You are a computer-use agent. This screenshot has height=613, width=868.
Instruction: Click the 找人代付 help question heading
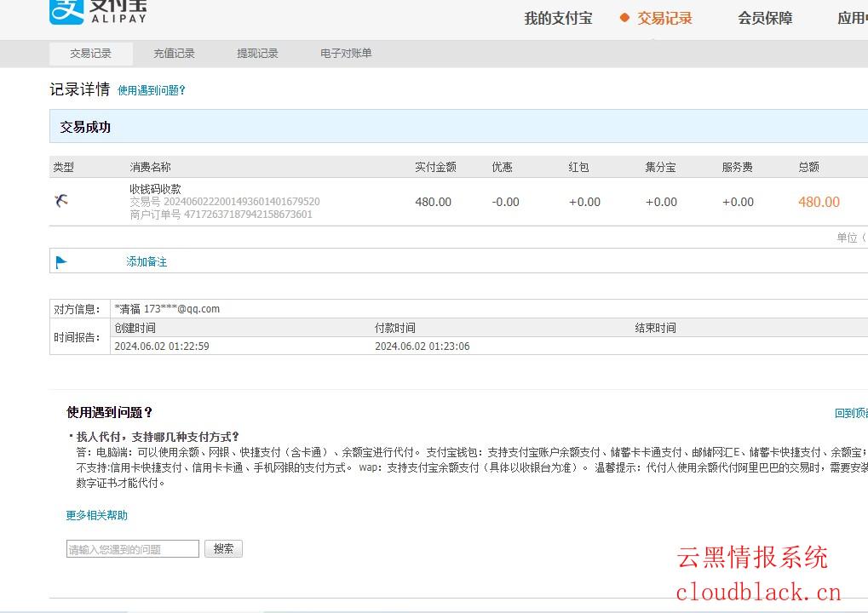pos(158,437)
